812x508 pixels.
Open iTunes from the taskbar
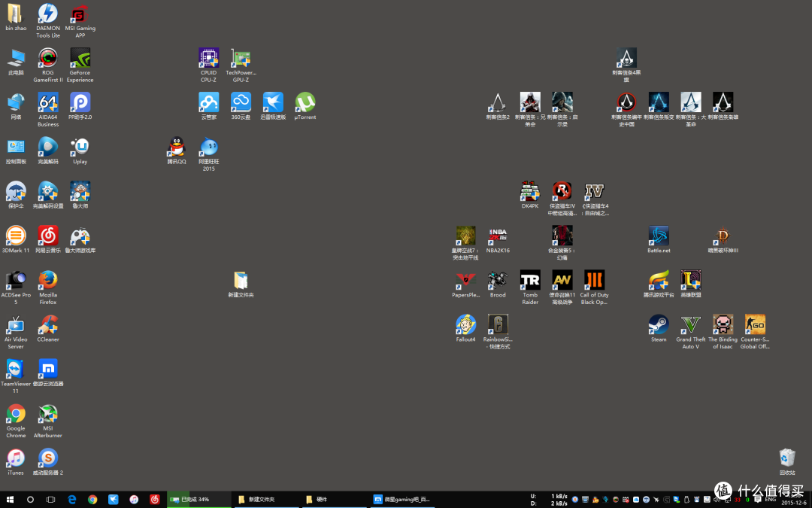[x=134, y=499]
